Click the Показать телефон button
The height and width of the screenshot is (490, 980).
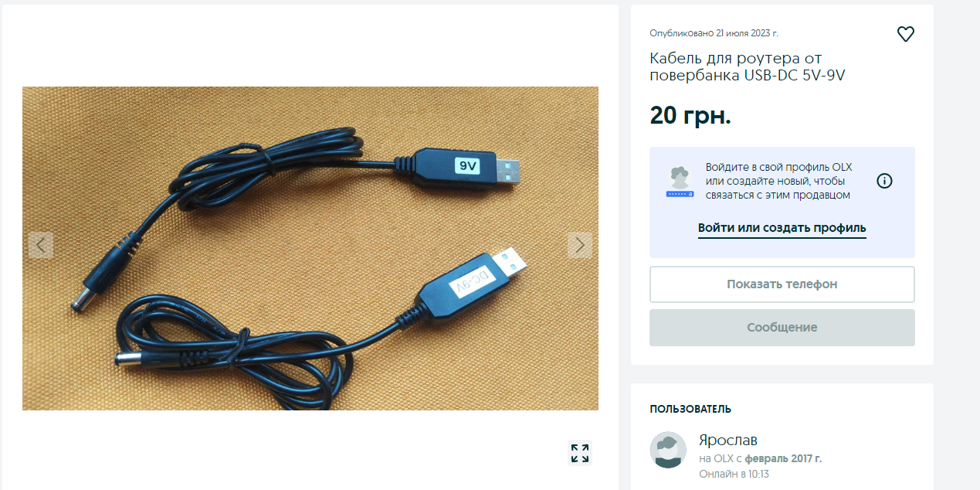click(782, 284)
